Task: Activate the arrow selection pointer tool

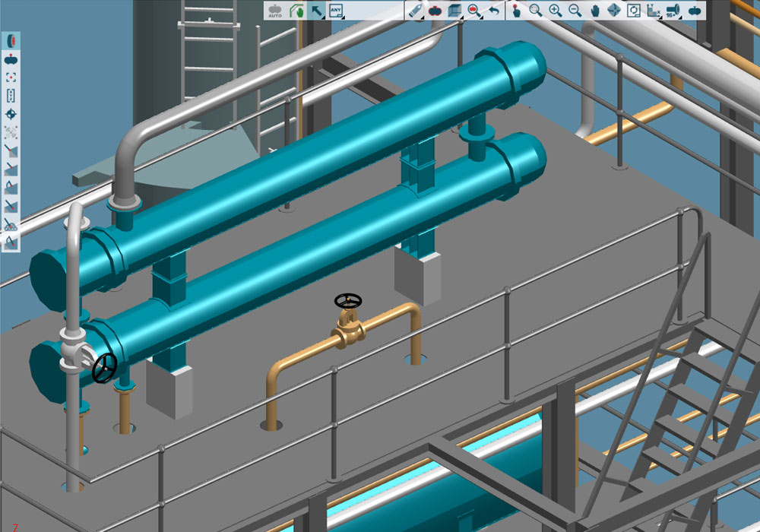Action: click(x=316, y=11)
